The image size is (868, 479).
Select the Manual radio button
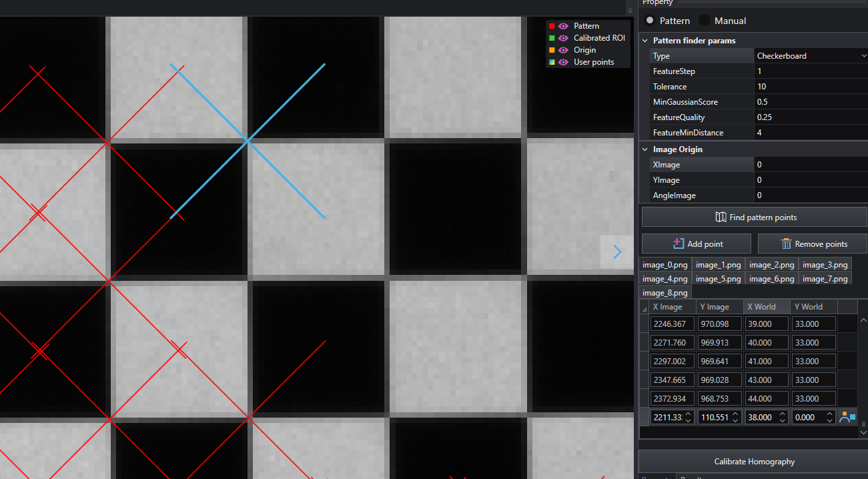[705, 21]
